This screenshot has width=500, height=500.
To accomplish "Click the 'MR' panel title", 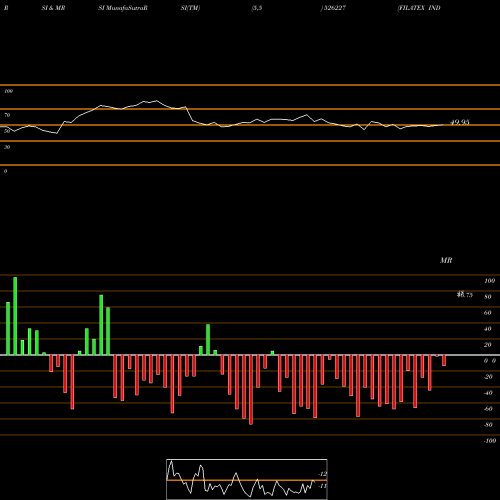I will (x=446, y=260).
